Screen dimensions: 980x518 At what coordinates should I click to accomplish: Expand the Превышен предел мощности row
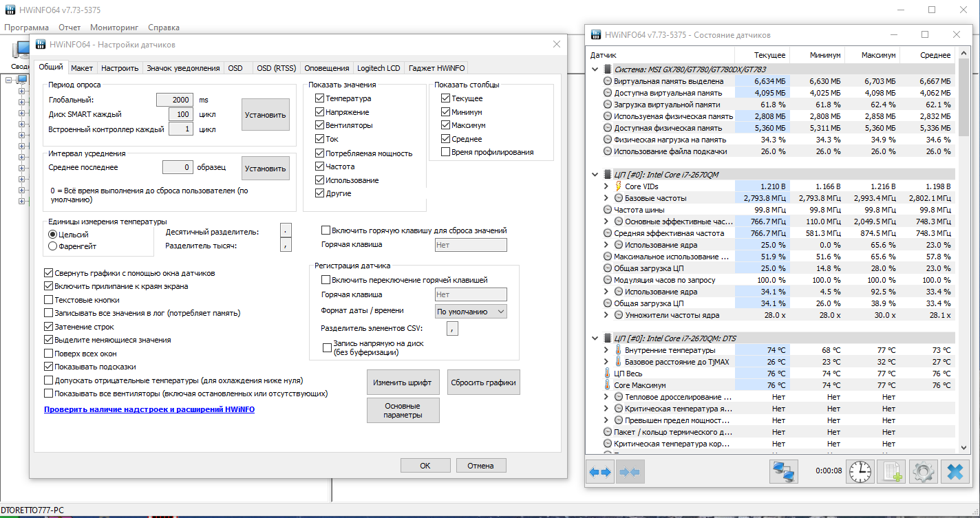[606, 420]
